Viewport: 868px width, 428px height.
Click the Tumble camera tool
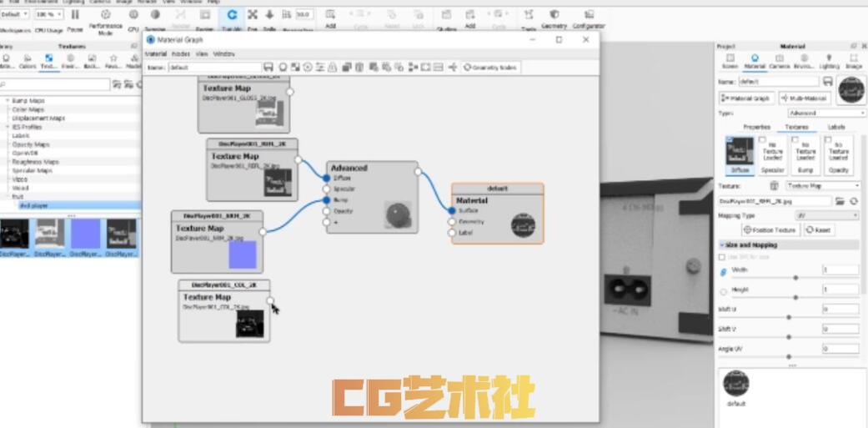tap(232, 19)
